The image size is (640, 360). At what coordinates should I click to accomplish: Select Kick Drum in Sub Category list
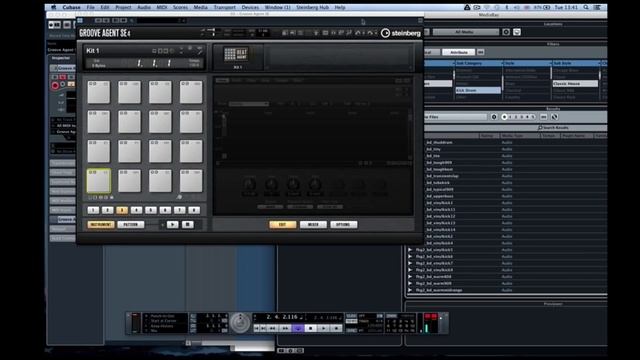(x=478, y=90)
